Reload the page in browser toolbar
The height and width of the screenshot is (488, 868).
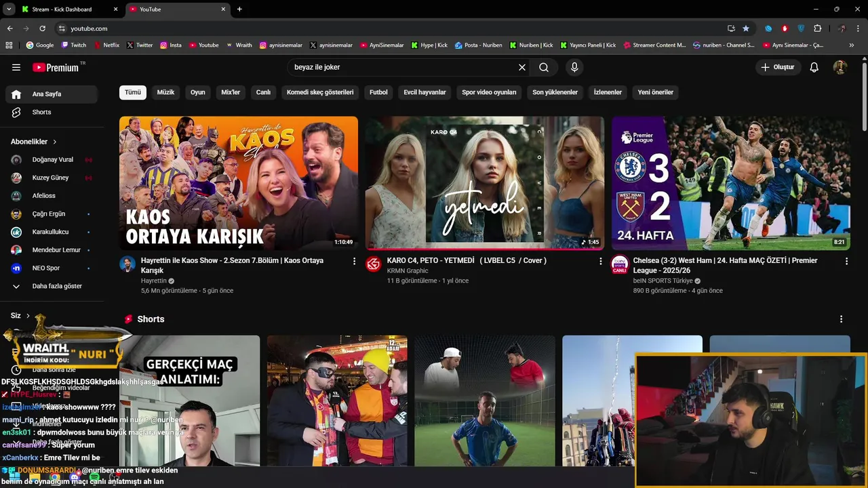point(42,28)
